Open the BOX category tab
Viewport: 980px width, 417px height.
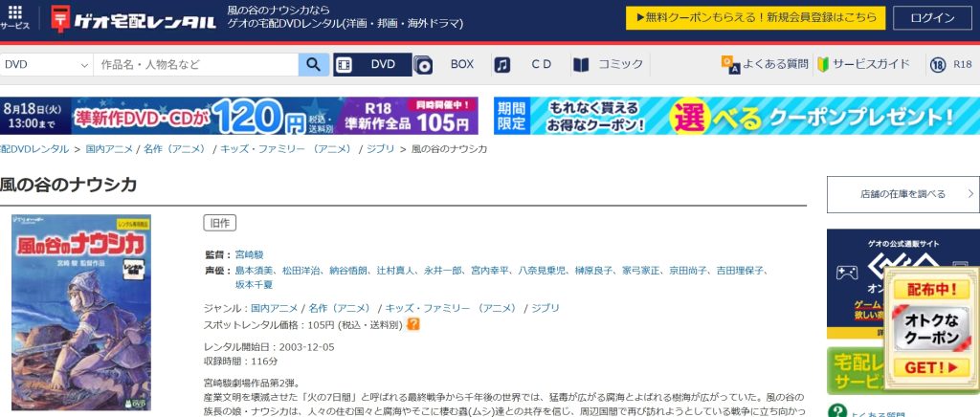click(462, 64)
